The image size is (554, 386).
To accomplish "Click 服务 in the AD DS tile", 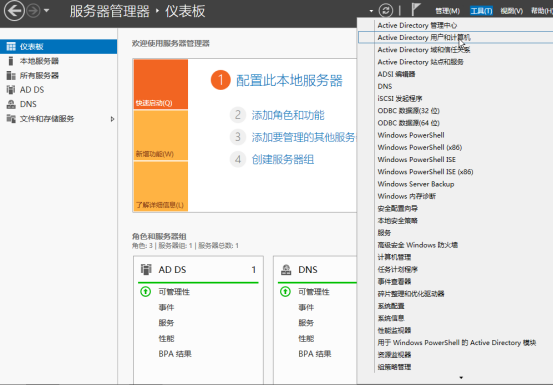I will point(166,323).
